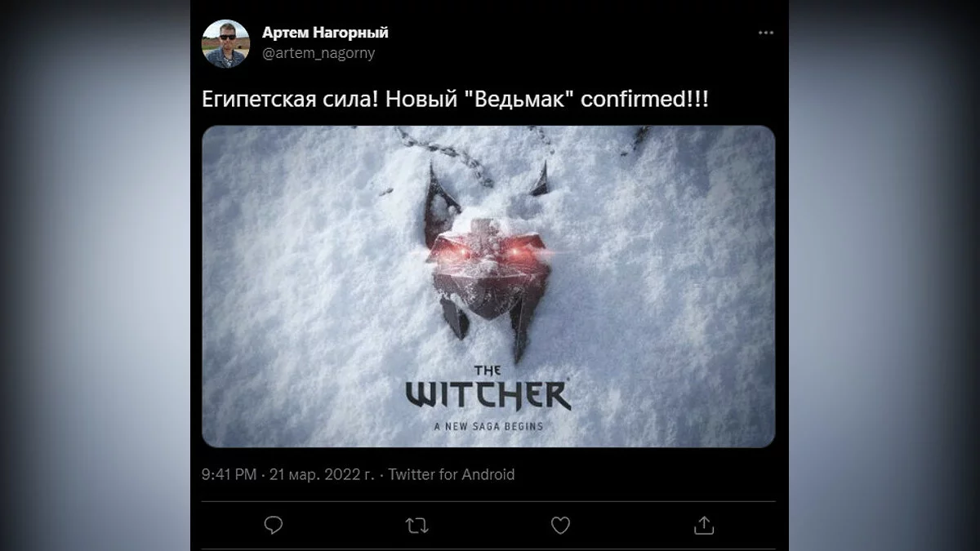Open the attached Witcher snow image
980x551 pixels.
tap(488, 287)
